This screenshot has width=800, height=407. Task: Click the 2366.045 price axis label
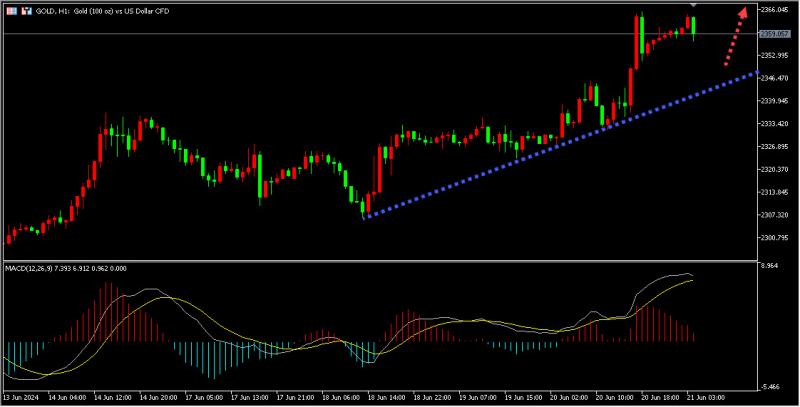click(x=776, y=10)
